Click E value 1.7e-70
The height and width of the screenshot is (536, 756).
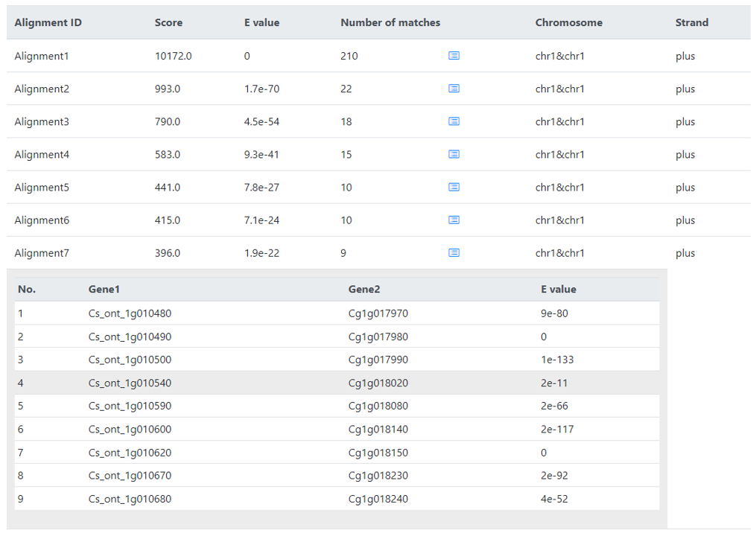[261, 89]
